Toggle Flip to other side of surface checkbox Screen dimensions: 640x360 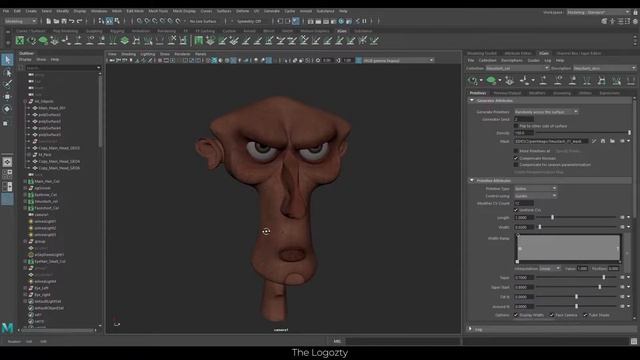516,126
